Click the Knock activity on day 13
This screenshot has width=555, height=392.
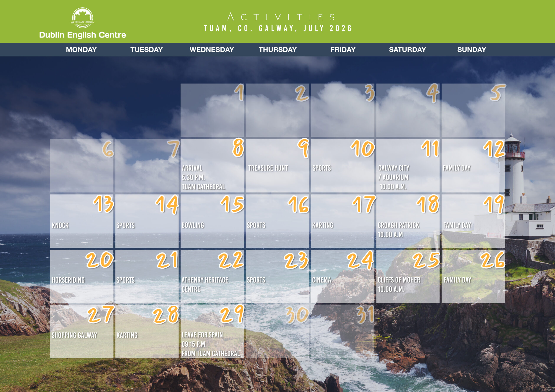pos(60,225)
